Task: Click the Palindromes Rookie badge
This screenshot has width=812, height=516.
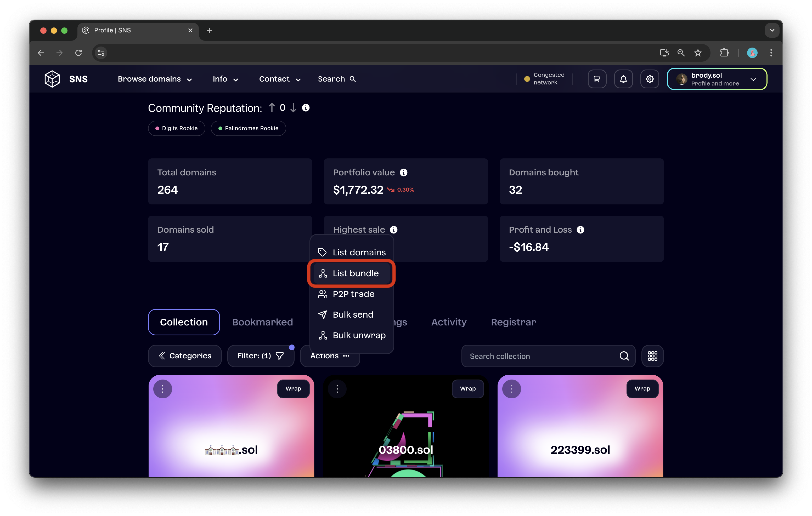Action: click(x=248, y=128)
